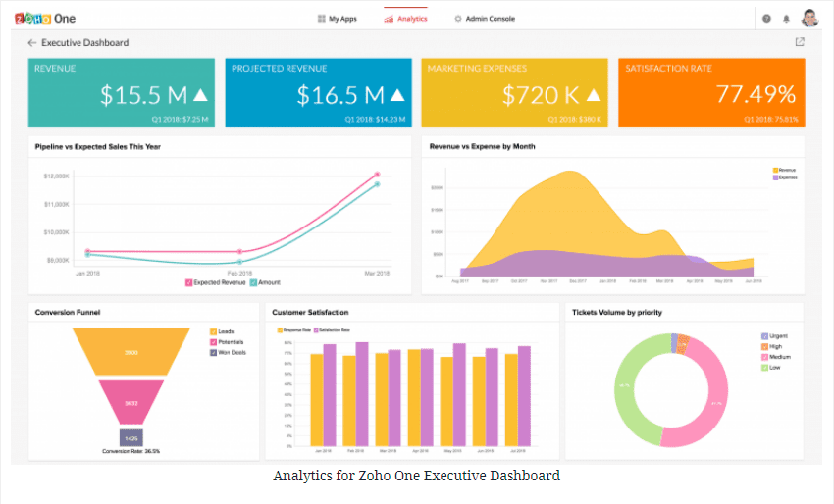The height and width of the screenshot is (504, 834).
Task: Select the Revenue $15.5 M card
Action: coord(122,93)
